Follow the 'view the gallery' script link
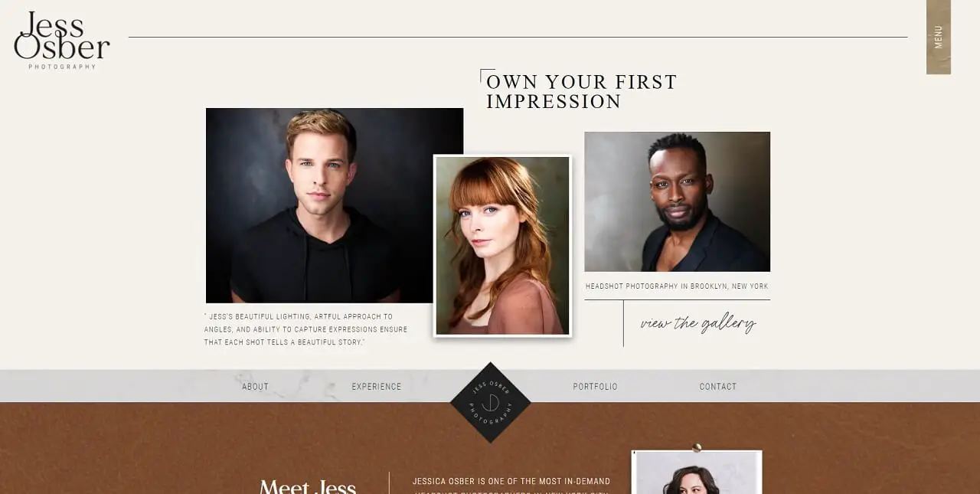The width and height of the screenshot is (980, 494). coord(698,323)
